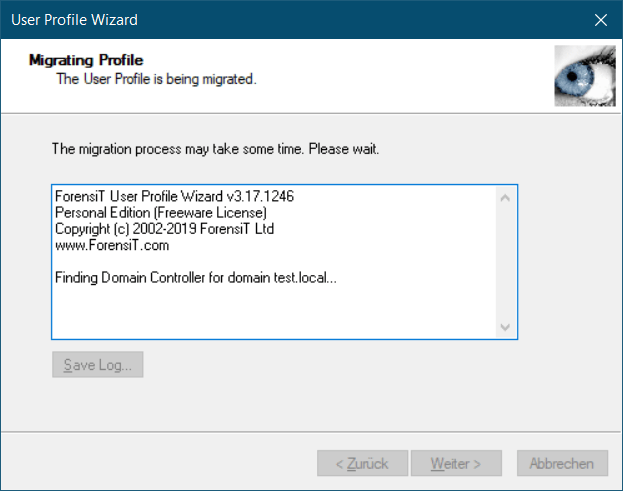Click the log scrollbar up arrow

[505, 197]
